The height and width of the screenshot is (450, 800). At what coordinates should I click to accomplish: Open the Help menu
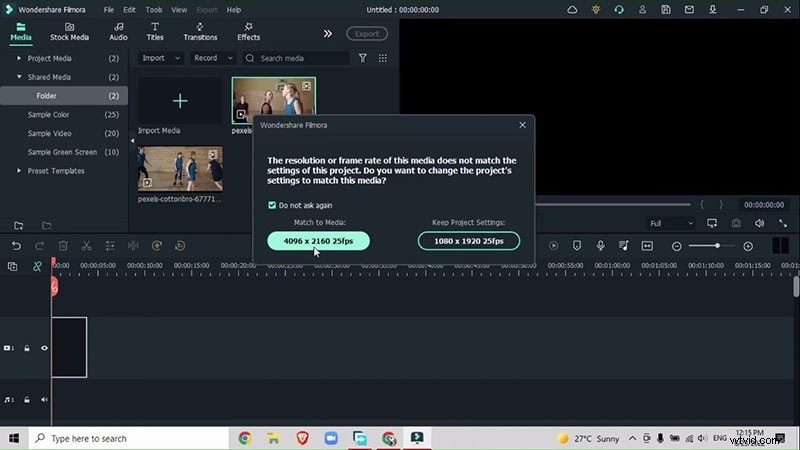point(234,10)
